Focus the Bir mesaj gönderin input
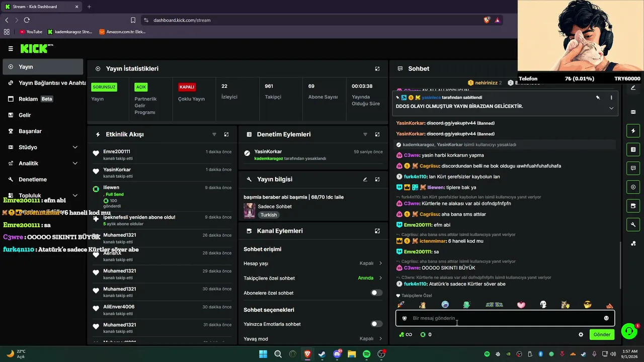This screenshot has width=644, height=362. coord(505,318)
